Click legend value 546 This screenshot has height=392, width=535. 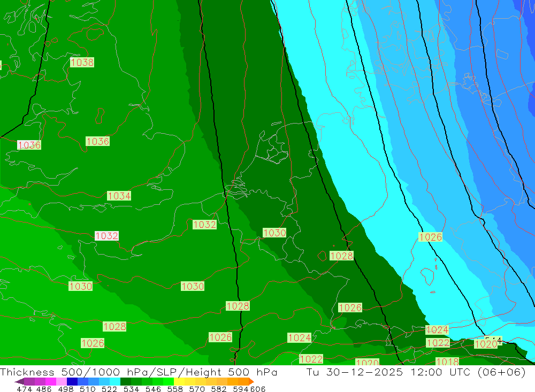point(153,389)
